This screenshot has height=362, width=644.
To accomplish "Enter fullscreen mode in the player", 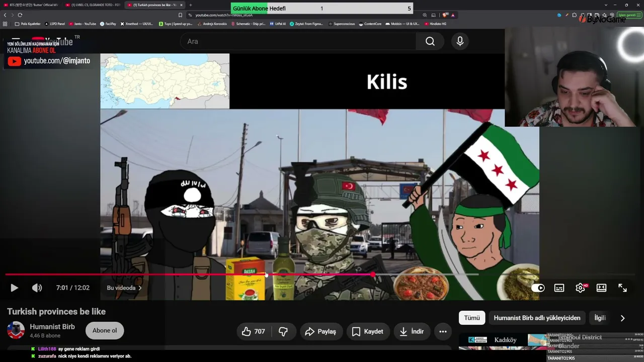I will click(x=622, y=288).
